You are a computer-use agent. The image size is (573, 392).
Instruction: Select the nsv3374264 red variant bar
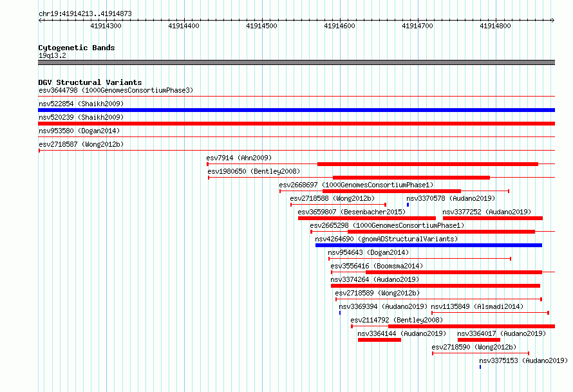click(436, 286)
